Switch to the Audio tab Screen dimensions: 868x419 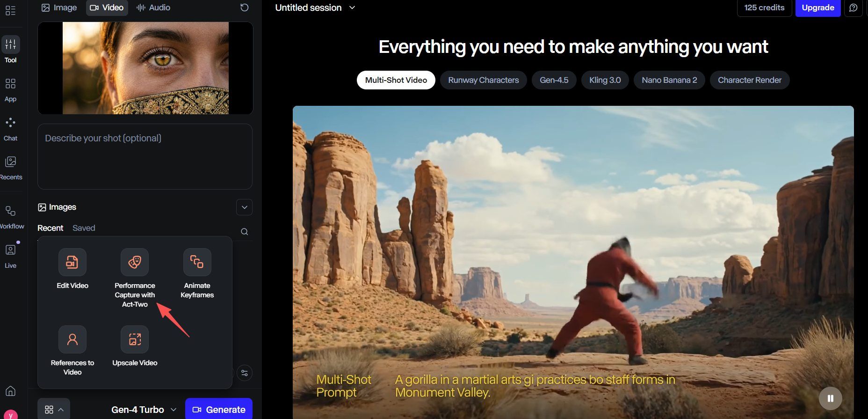pos(153,7)
